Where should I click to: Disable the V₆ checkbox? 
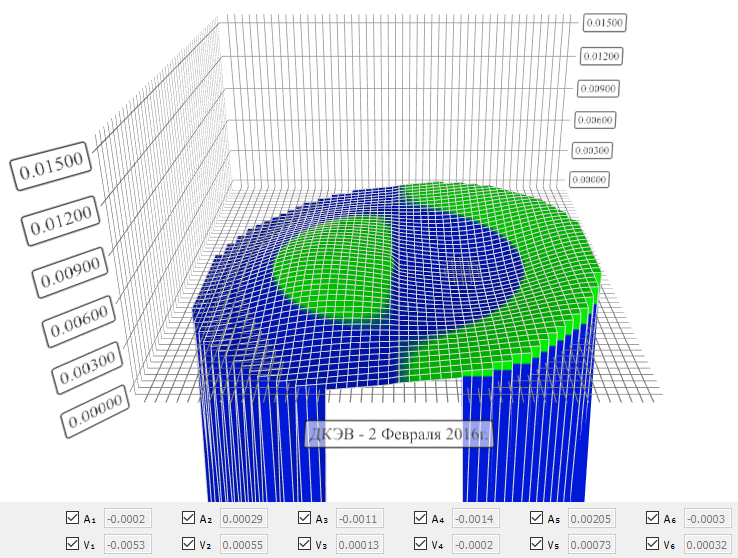[654, 544]
